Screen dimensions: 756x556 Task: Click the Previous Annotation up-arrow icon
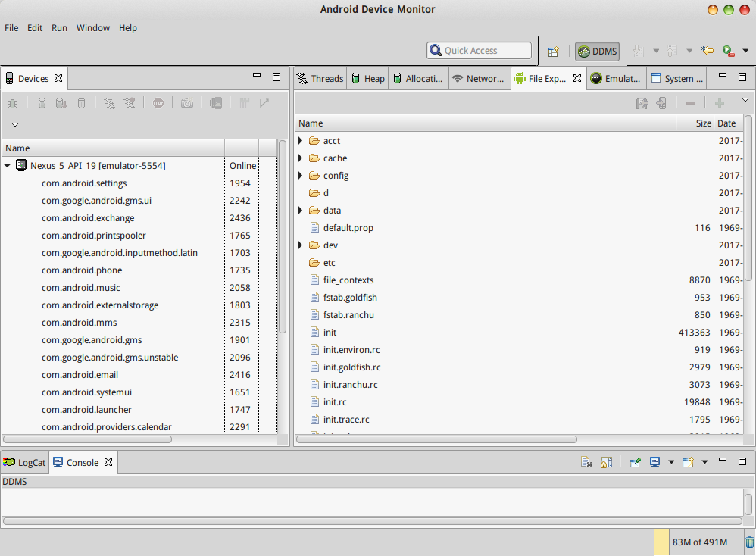point(670,51)
